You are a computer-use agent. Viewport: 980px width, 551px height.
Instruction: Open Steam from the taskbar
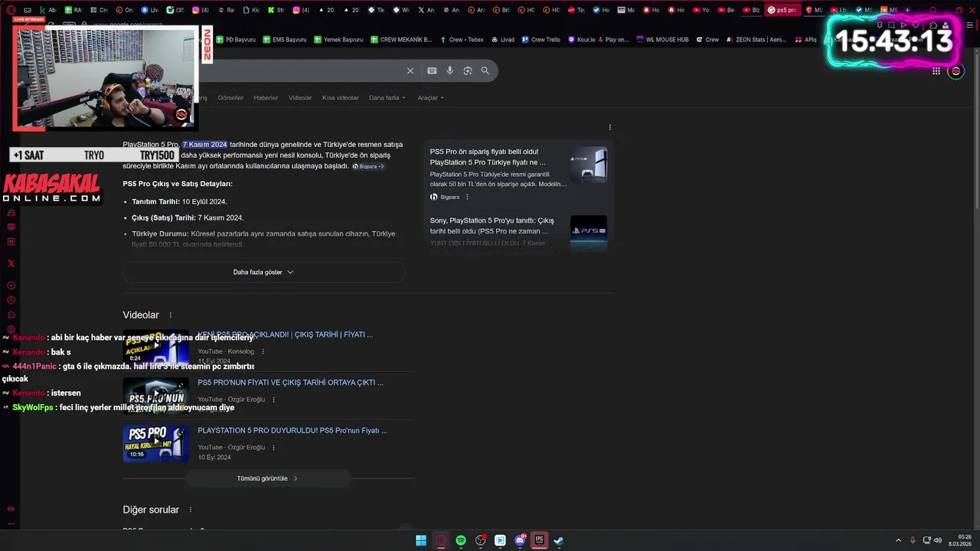[x=560, y=540]
